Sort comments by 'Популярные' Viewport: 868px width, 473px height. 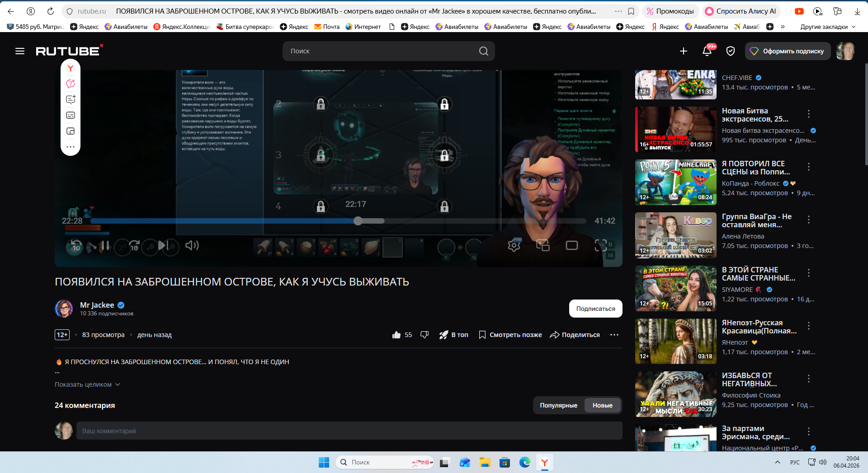click(x=558, y=405)
